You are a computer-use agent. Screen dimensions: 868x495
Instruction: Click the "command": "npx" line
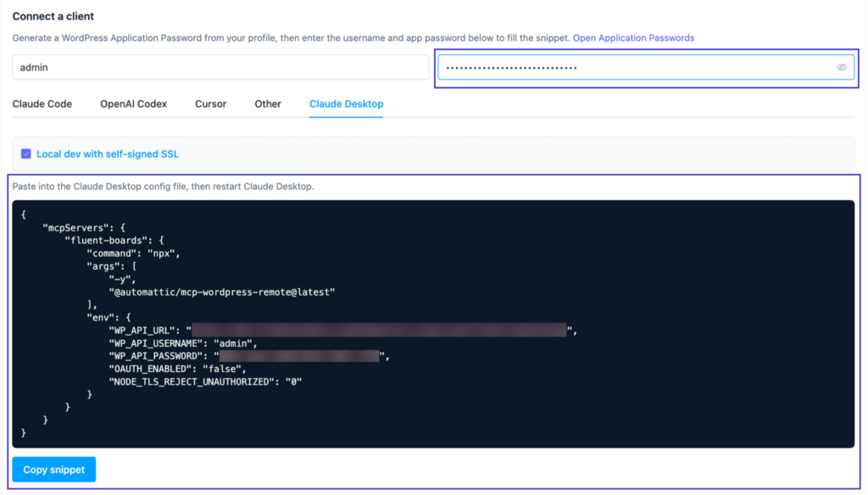tap(133, 253)
